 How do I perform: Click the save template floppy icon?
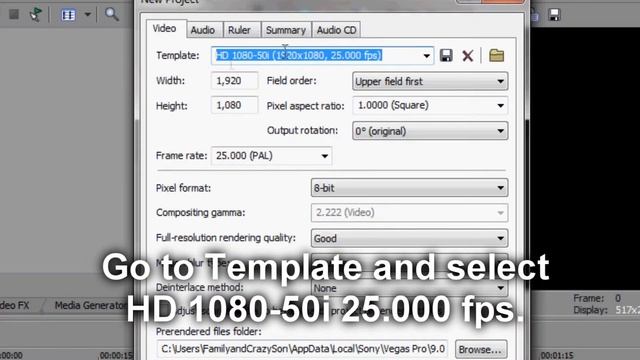446,55
